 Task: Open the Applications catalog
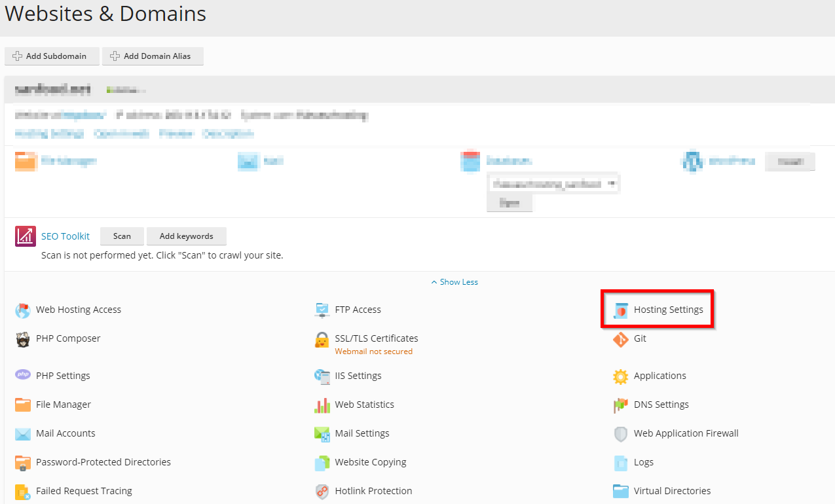click(x=659, y=375)
